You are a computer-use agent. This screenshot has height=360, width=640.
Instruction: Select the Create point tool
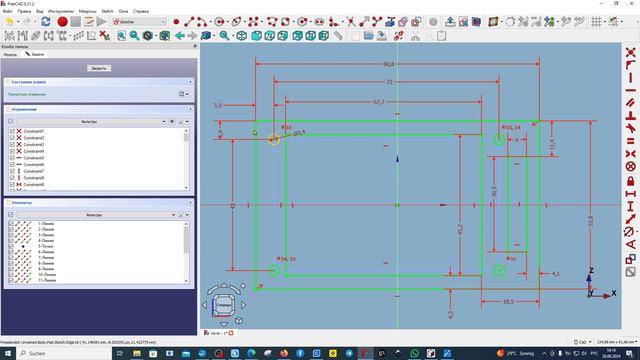[176, 22]
